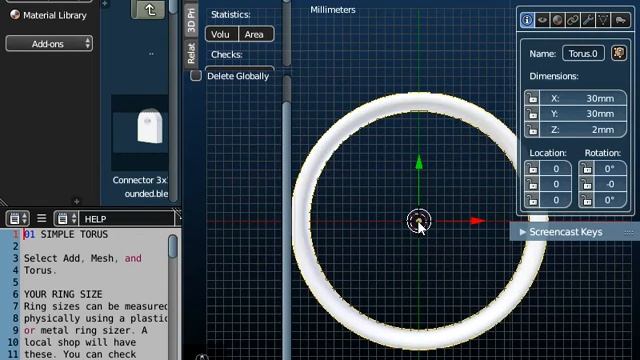The width and height of the screenshot is (640, 360).
Task: Click the Name field showing Torus.0
Action: click(583, 53)
